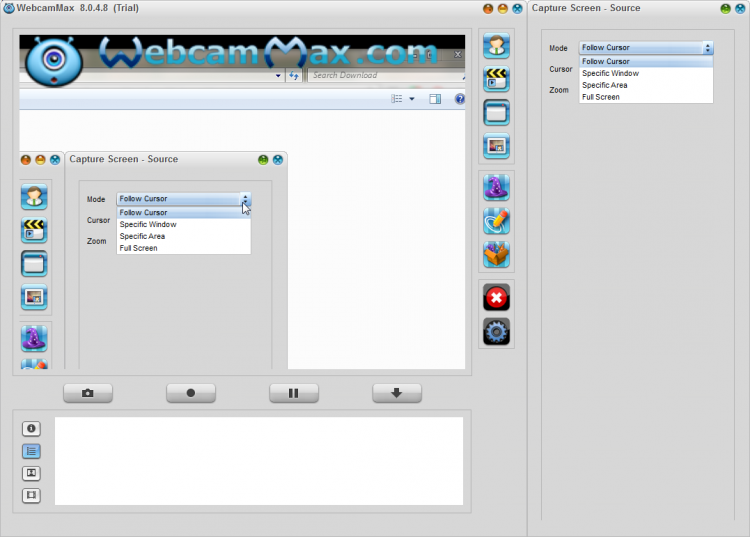750x537 pixels.
Task: Open Mode dropdown in right Capture Screen panel
Action: pyautogui.click(x=646, y=48)
